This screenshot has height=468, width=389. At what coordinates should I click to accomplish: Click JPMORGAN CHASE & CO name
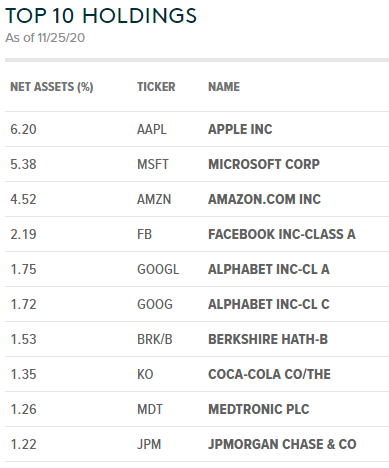tap(282, 444)
